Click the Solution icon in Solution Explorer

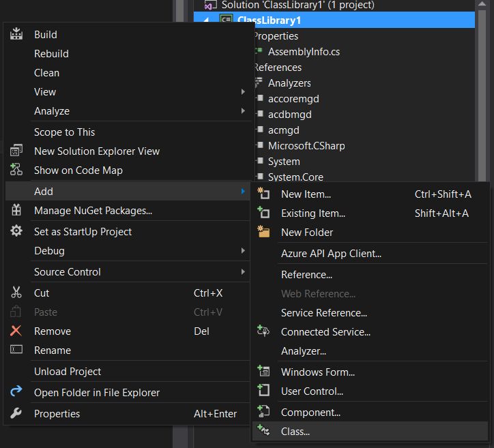[210, 5]
